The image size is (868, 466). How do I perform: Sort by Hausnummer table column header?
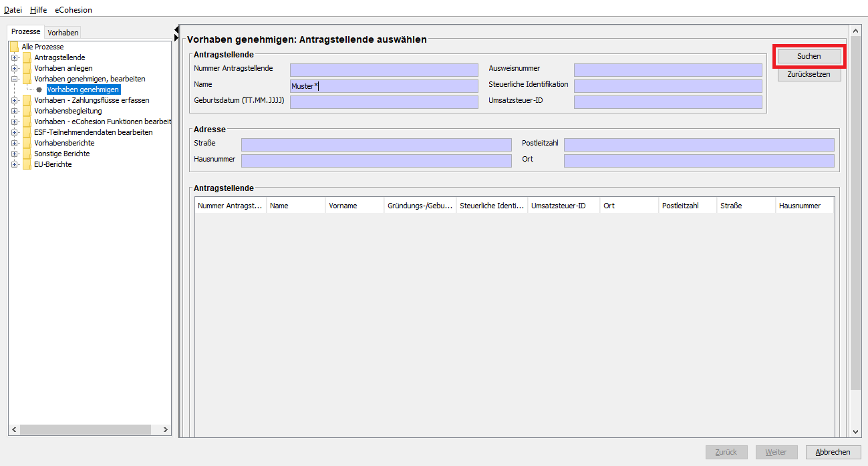coord(805,206)
